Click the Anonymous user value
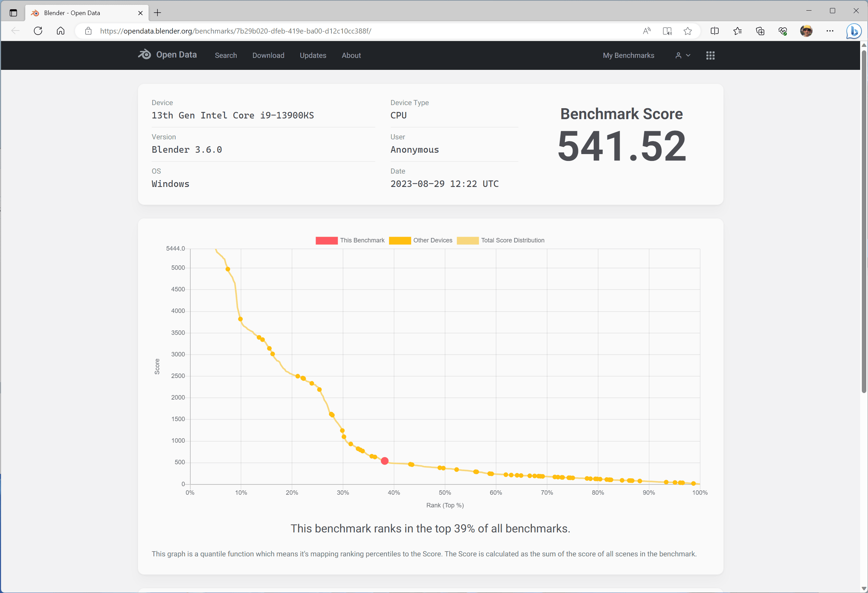 (415, 150)
